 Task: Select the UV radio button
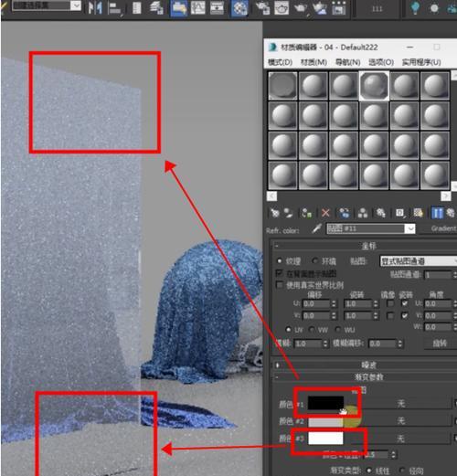pos(288,330)
